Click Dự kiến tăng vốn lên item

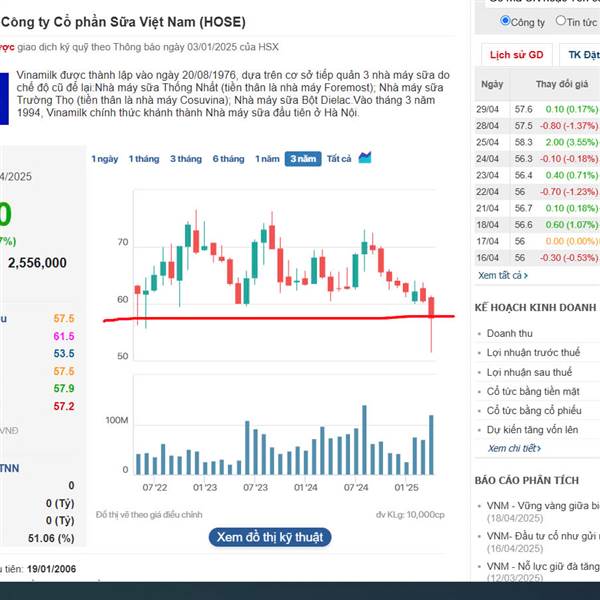(x=532, y=430)
